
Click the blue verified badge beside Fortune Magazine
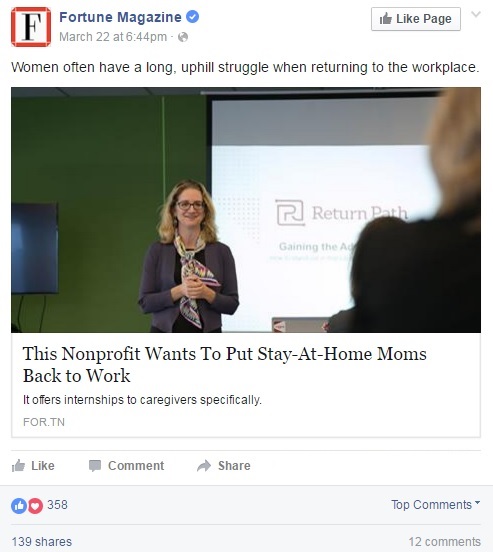[x=192, y=17]
